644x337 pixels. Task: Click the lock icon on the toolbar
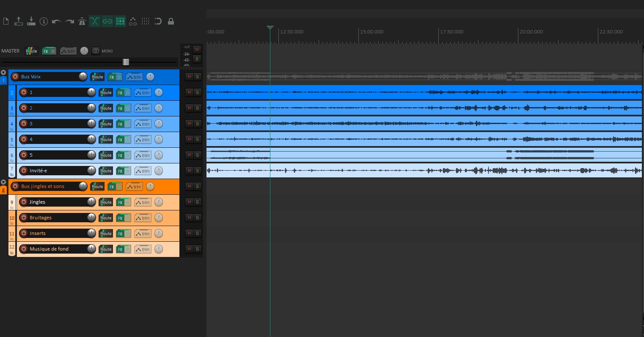171,21
